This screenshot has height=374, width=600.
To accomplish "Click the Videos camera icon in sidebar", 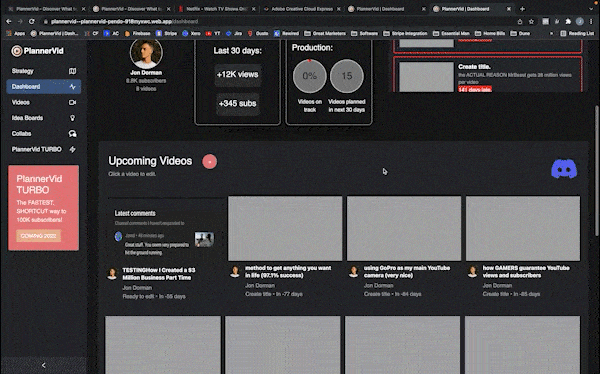I will [x=72, y=102].
